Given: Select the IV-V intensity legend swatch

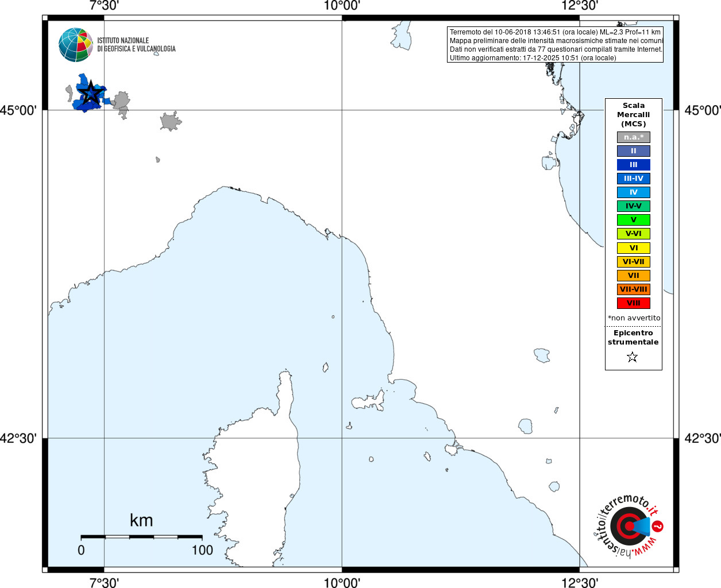Looking at the screenshot, I should pos(634,206).
